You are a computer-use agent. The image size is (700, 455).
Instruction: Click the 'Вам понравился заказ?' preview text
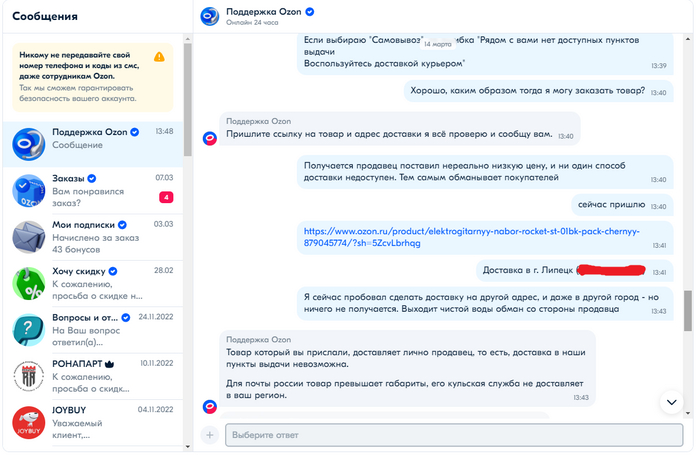[x=88, y=197]
